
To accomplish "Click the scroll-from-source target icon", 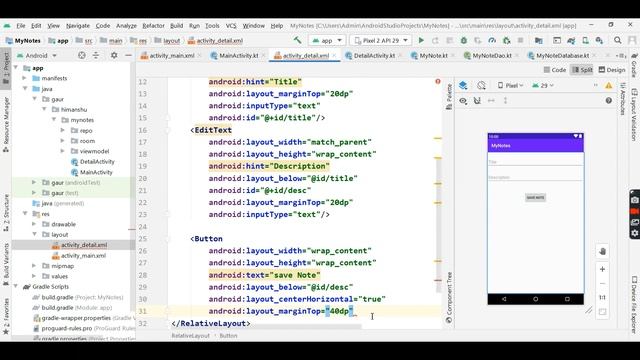I will click(82, 55).
